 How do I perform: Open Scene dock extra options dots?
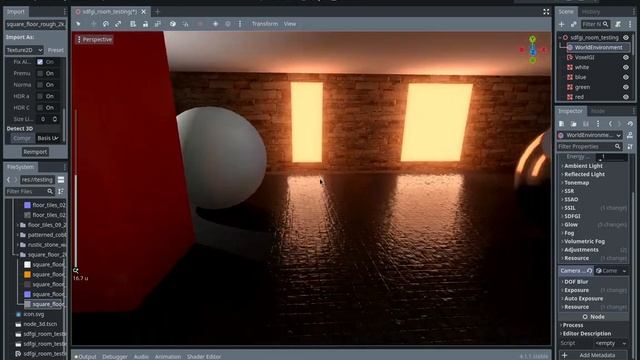click(x=630, y=24)
